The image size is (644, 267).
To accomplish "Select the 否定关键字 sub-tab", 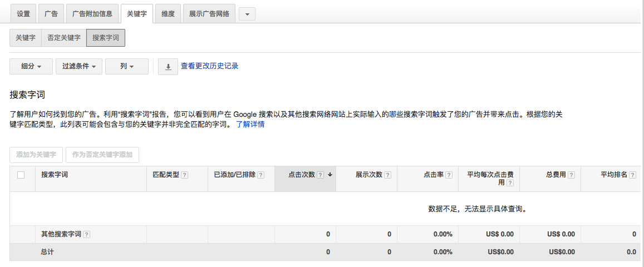I will (64, 38).
